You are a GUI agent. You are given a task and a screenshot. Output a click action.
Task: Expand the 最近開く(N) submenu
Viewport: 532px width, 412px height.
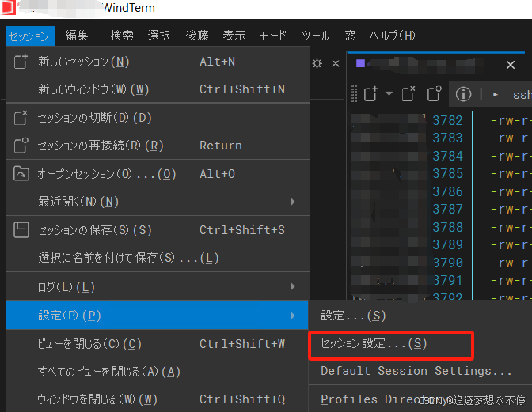(x=158, y=202)
